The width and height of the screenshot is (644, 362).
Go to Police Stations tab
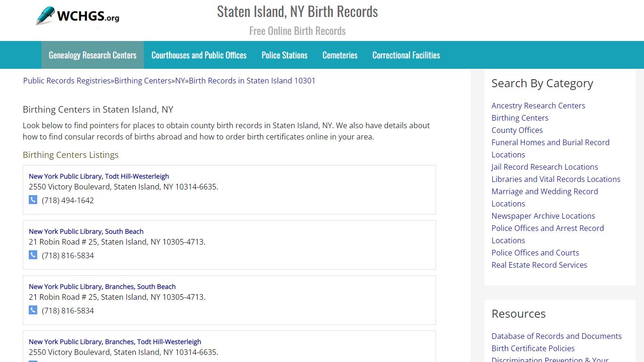click(284, 55)
